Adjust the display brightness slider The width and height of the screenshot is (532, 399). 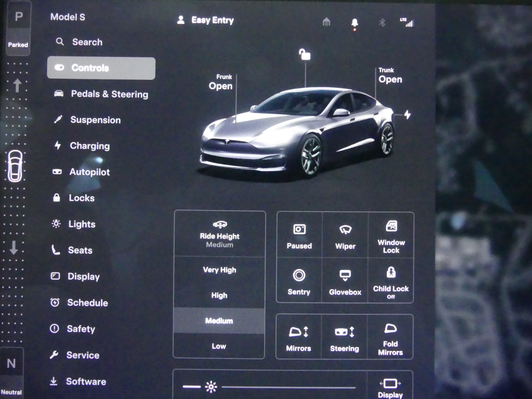pyautogui.click(x=288, y=387)
